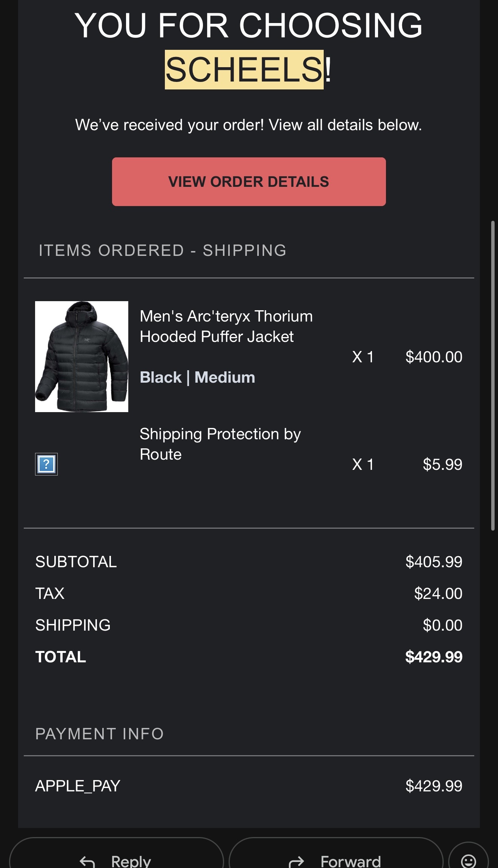
Task: Tap the $400.00 jacket price
Action: pyautogui.click(x=433, y=357)
